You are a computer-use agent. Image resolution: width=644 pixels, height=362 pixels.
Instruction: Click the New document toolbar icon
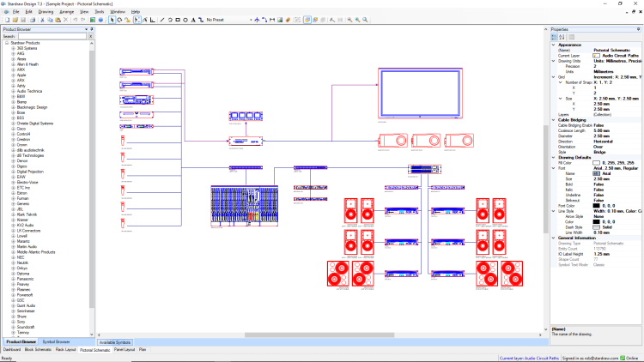(7, 20)
